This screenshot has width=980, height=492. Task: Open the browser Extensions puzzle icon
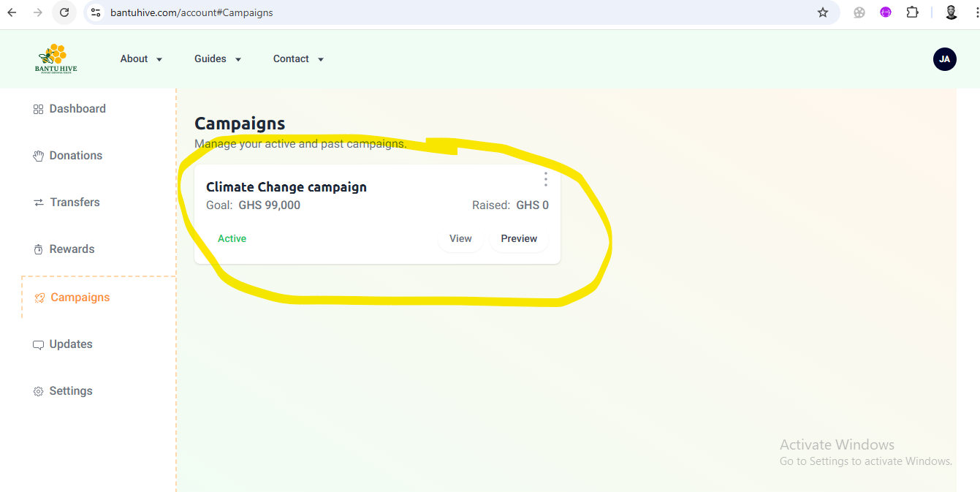[x=912, y=12]
